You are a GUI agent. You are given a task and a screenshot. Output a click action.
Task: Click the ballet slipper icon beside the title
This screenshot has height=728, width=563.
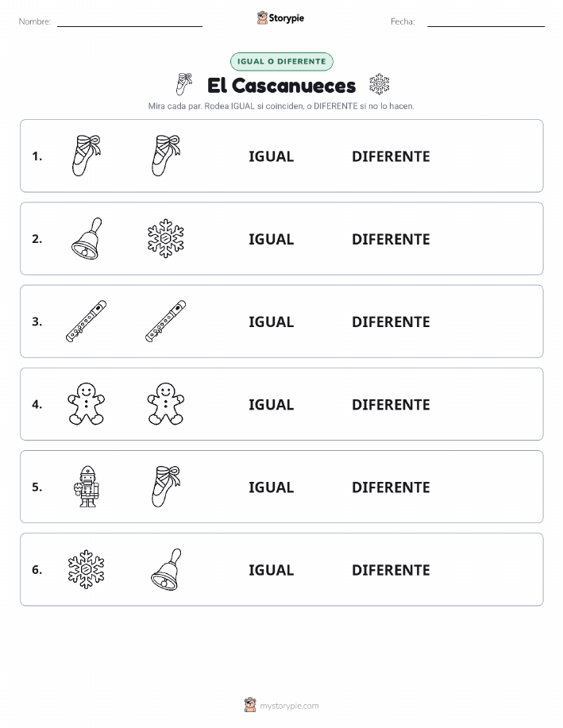[183, 84]
